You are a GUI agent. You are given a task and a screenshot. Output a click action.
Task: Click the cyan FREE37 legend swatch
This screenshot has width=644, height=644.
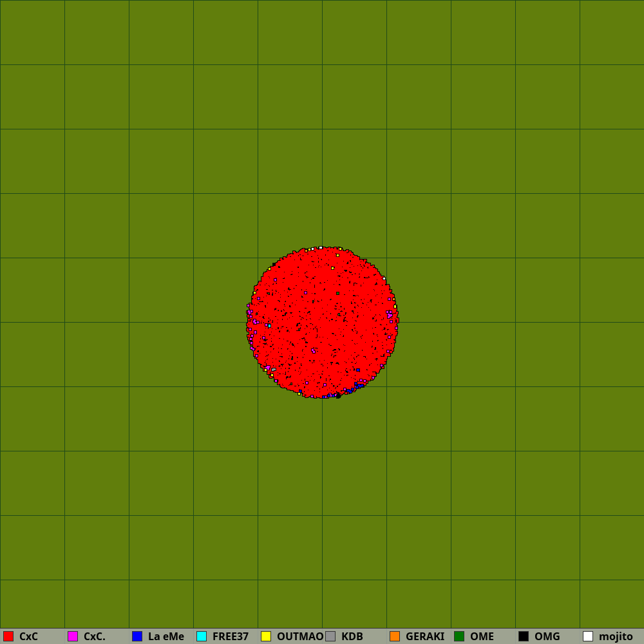[202, 636]
